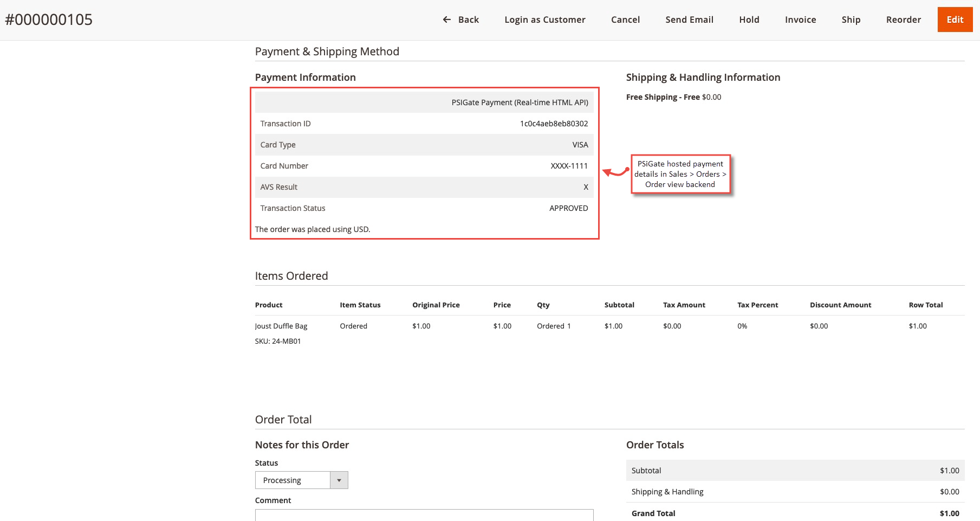Click the Edit button

point(955,20)
